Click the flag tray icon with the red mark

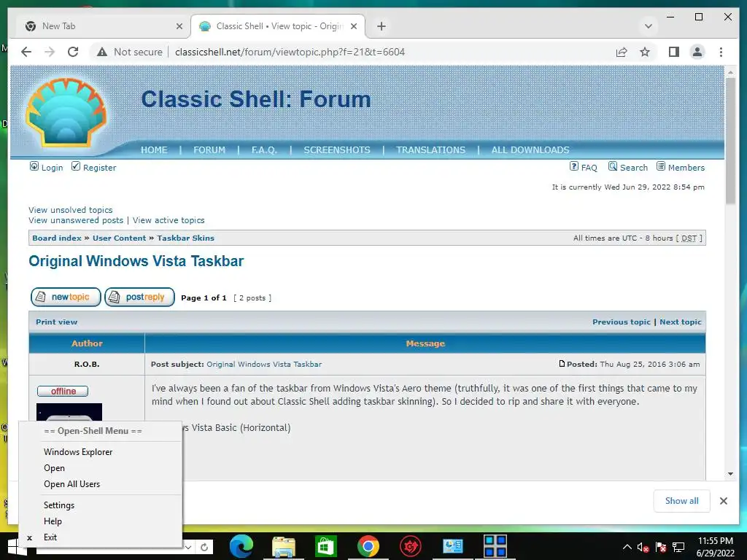pyautogui.click(x=661, y=547)
